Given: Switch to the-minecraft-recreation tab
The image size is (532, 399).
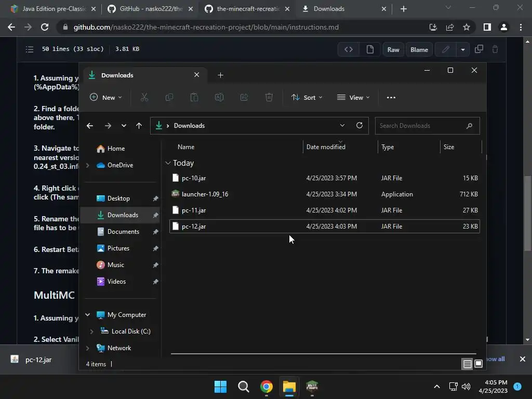Looking at the screenshot, I should click(x=248, y=9).
